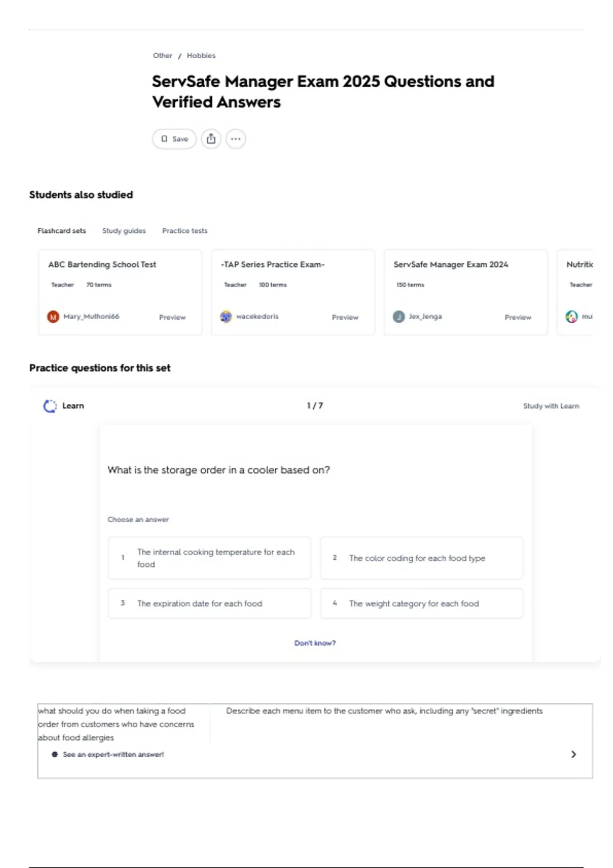Click the avatar on the Nutrition card
Viewport: 613px width, 868px height.
point(571,317)
